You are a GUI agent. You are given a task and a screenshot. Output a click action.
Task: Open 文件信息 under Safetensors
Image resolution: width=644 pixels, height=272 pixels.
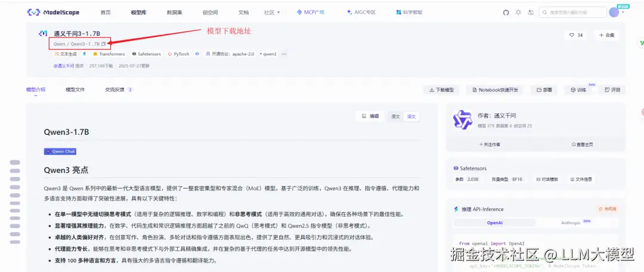(x=581, y=180)
